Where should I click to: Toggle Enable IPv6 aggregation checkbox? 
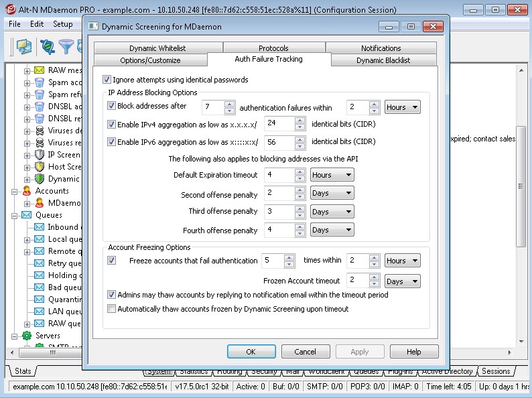pos(111,142)
